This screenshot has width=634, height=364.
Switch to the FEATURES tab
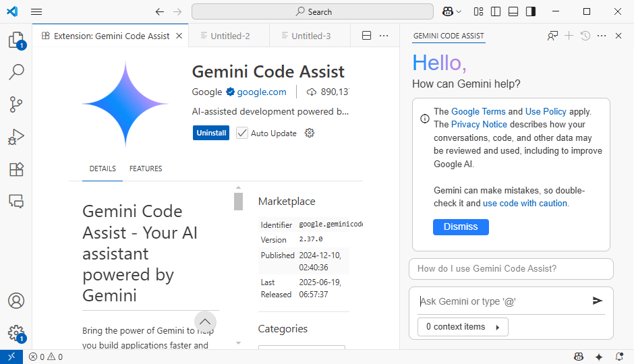point(146,169)
